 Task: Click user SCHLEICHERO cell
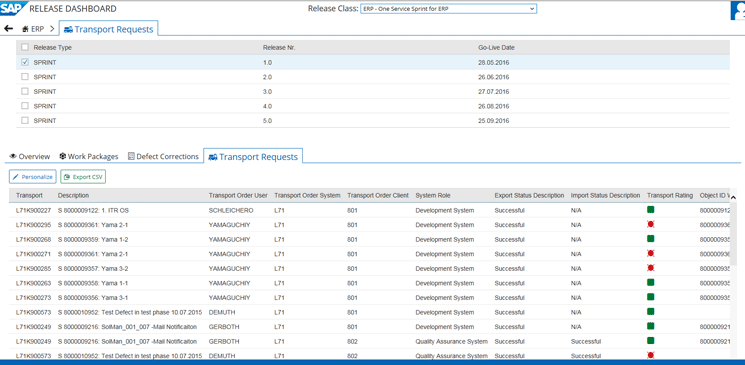pyautogui.click(x=231, y=210)
